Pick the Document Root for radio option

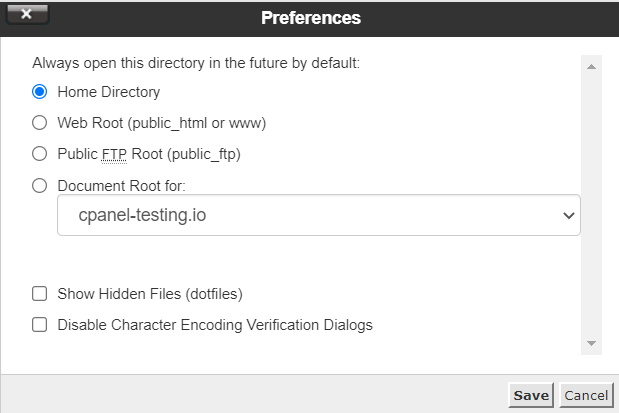(40, 185)
